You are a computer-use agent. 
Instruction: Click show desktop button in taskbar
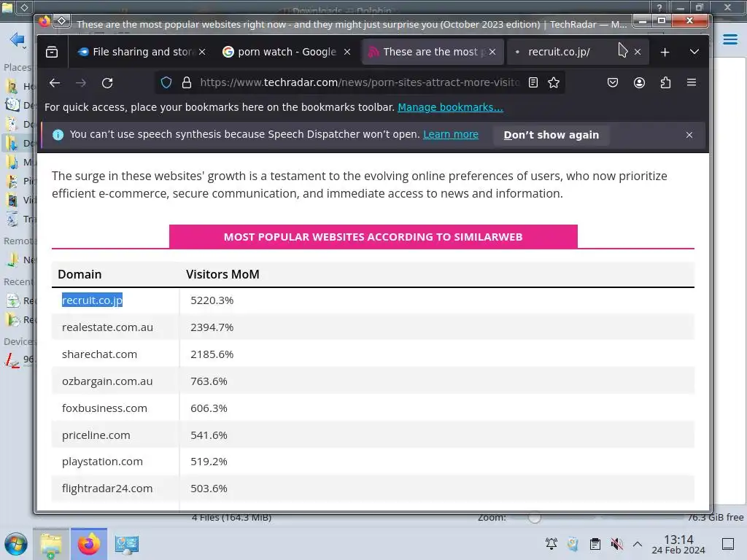pyautogui.click(x=728, y=544)
